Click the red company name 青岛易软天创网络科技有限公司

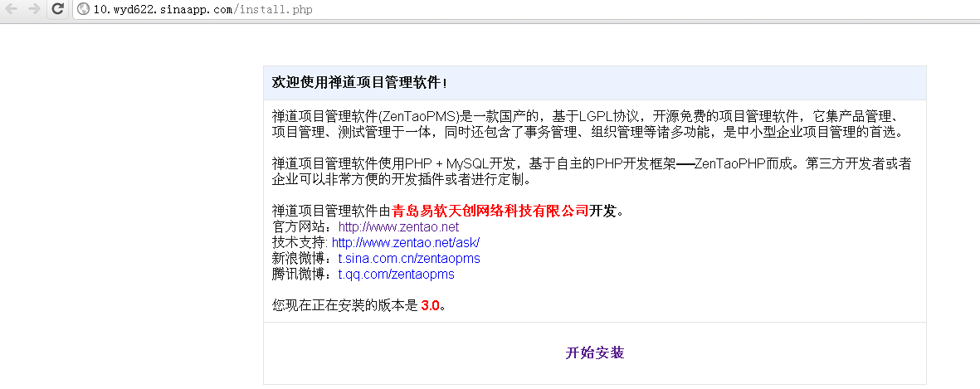pos(490,211)
